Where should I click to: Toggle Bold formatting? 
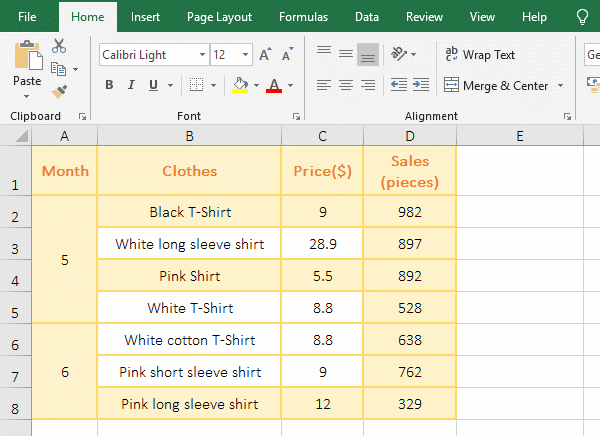109,85
